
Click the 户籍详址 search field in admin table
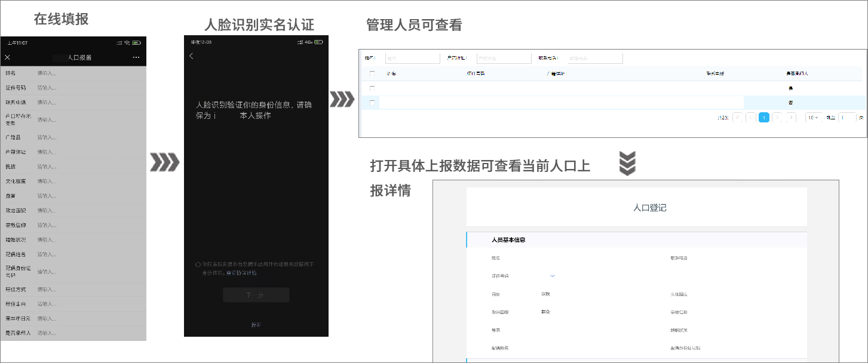tap(504, 59)
